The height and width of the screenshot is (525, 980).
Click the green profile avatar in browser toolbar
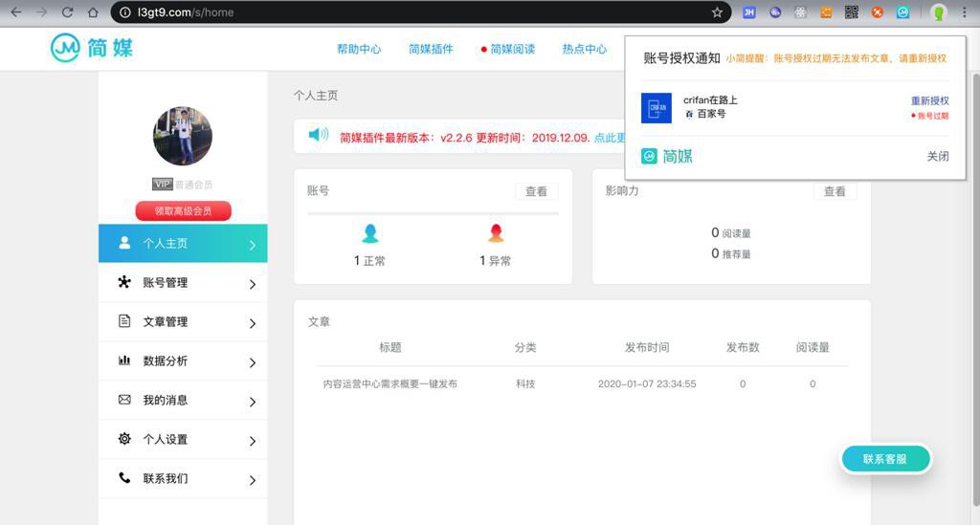938,11
